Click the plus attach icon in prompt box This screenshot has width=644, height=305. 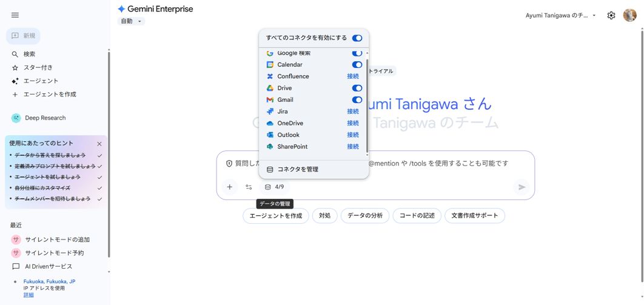click(x=230, y=187)
